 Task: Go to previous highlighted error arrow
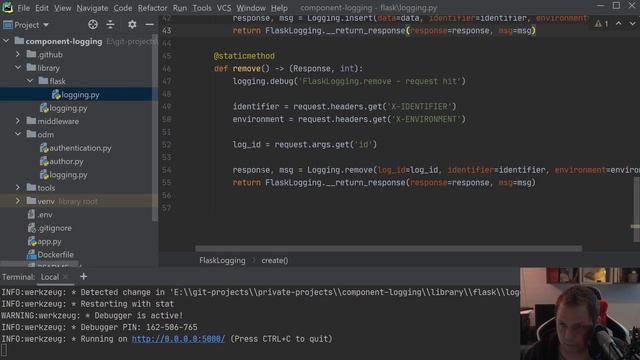(619, 24)
